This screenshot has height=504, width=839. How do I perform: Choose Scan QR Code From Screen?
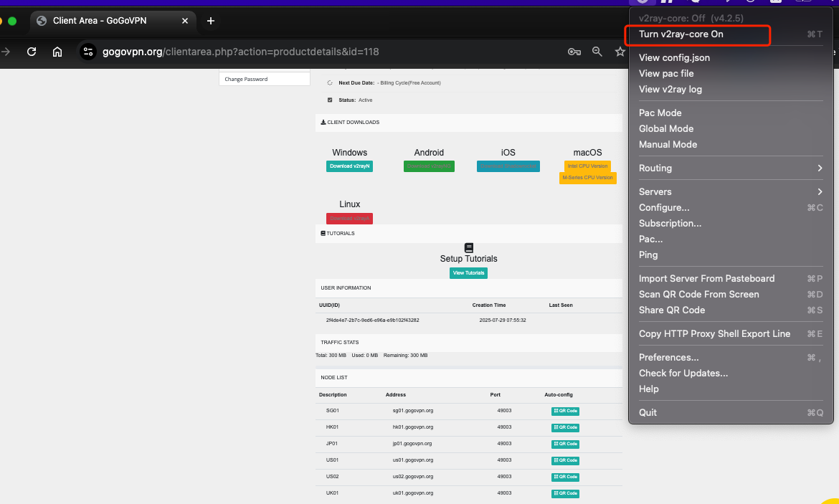click(731, 294)
